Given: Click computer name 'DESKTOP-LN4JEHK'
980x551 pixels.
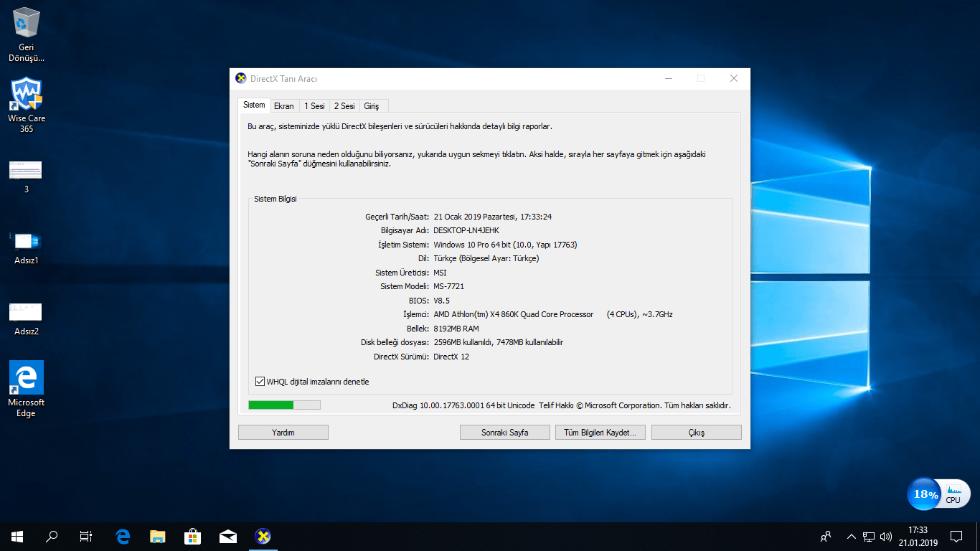Looking at the screenshot, I should [x=466, y=230].
